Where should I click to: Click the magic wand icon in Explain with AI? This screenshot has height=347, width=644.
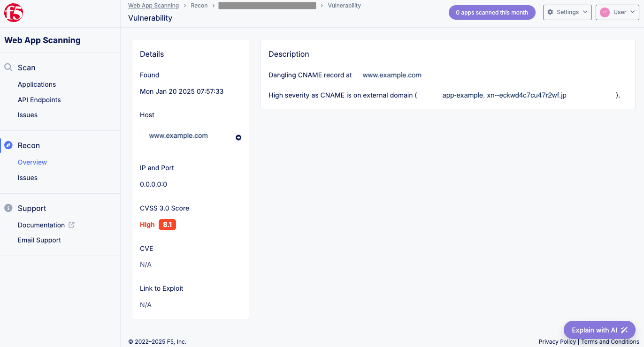[x=624, y=330]
